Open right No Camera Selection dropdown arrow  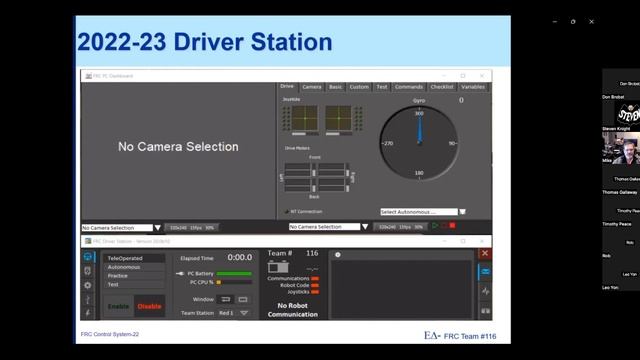365,227
